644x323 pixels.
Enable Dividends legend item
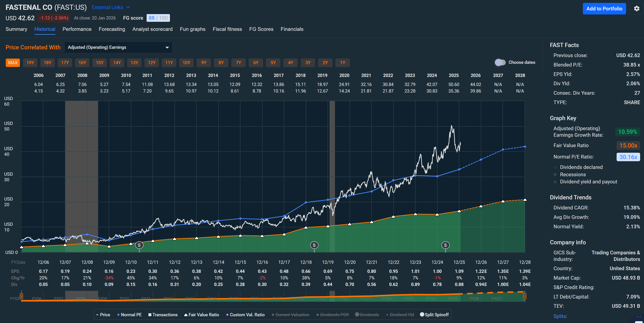(x=367, y=315)
